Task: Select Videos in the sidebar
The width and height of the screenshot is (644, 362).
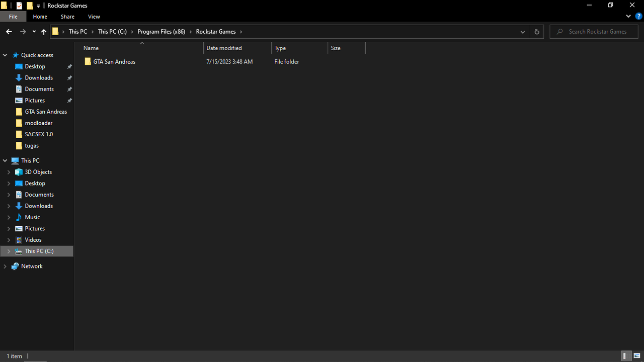Action: tap(33, 240)
